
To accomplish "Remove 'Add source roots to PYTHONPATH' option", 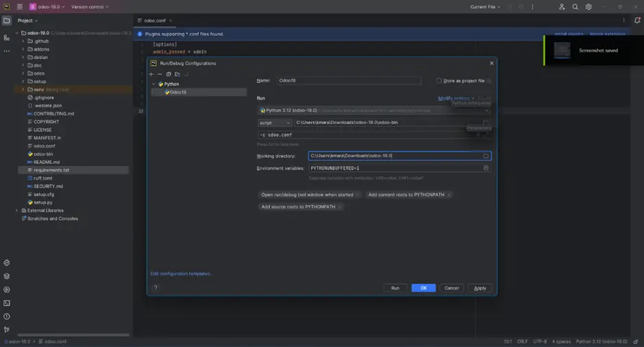I will click(340, 207).
